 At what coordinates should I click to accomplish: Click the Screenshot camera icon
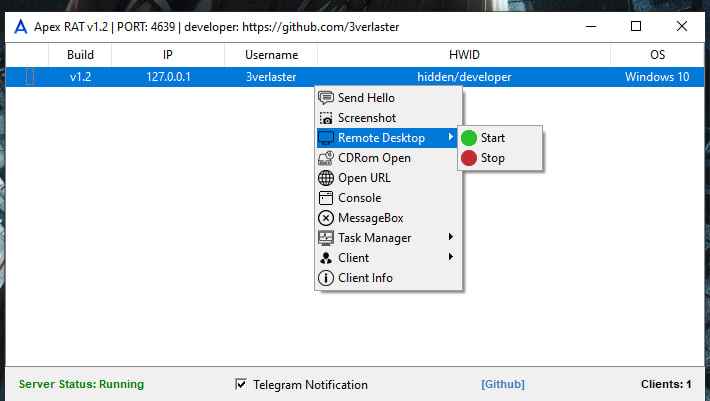326,118
